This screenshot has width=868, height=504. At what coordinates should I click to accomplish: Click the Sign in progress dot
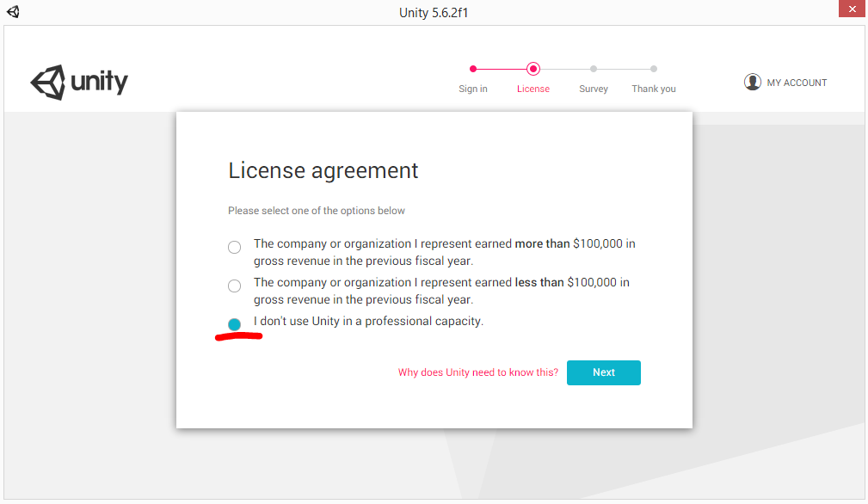pyautogui.click(x=473, y=69)
